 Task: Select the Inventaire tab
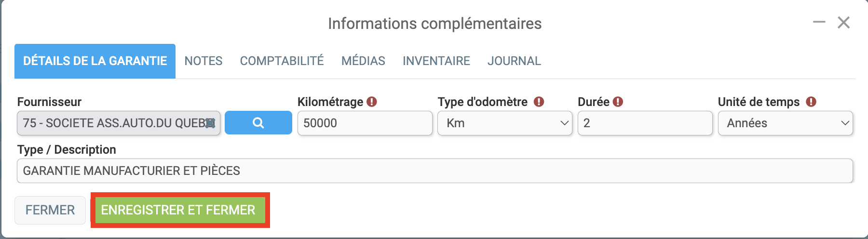click(436, 61)
